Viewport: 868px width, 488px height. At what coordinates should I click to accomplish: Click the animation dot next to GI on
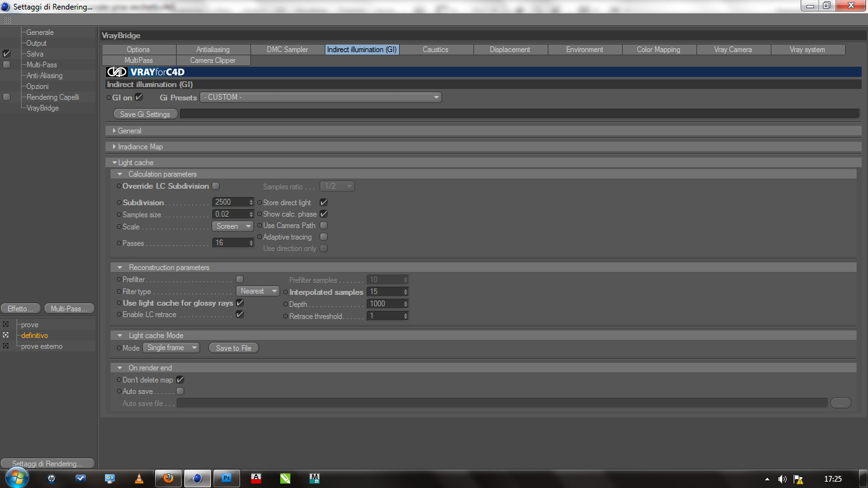click(x=109, y=98)
